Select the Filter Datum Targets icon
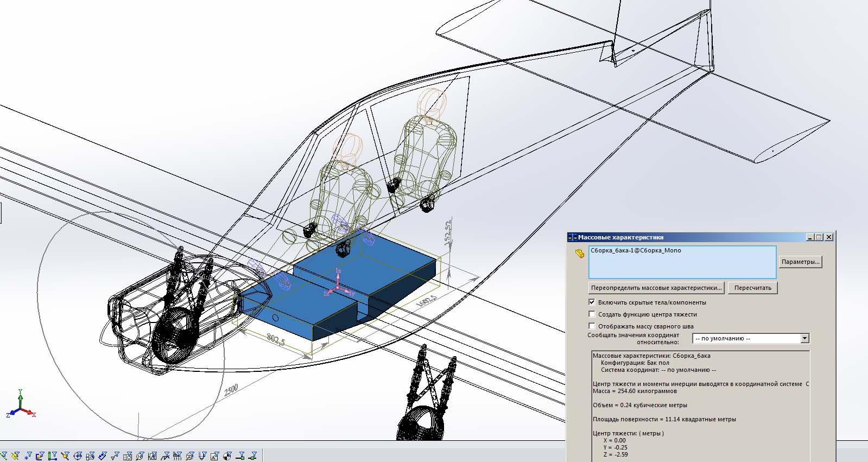 [x=190, y=455]
